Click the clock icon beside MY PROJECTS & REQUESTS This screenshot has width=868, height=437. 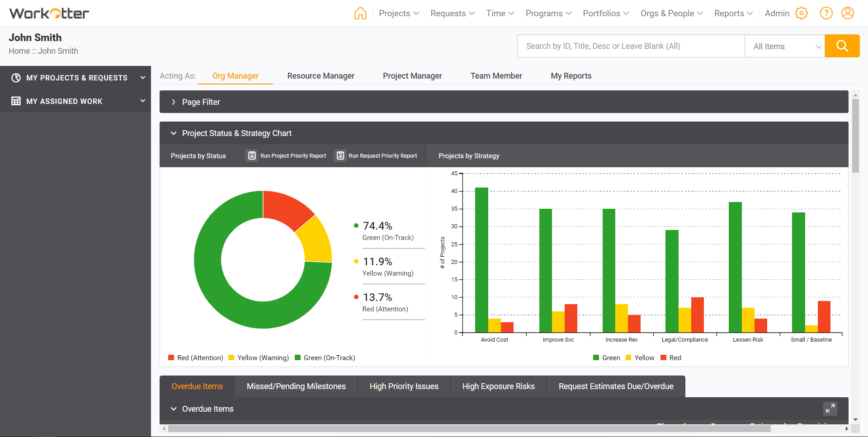tap(16, 77)
